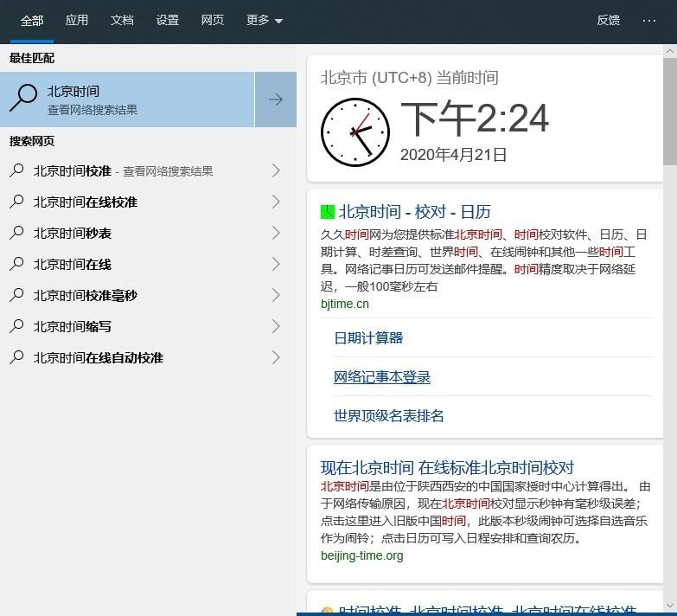The height and width of the screenshot is (616, 677).
Task: Click the green favicon beside 北京时间 - 校对 - 日历
Action: 328,212
